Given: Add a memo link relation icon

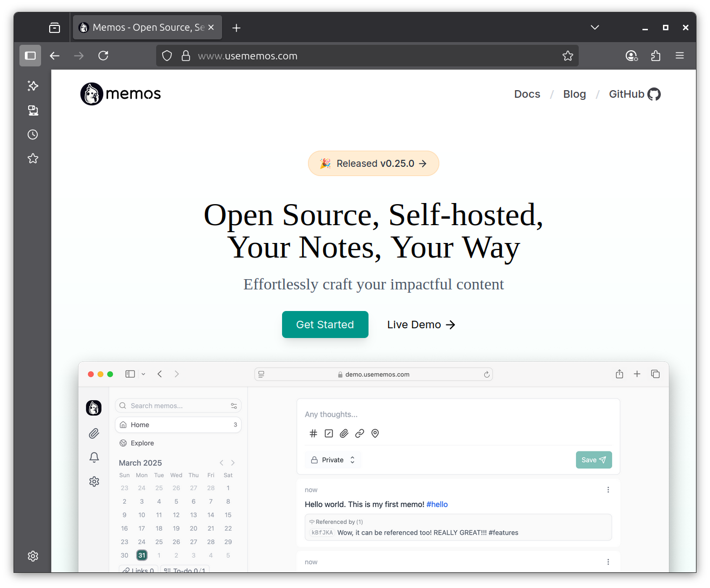Looking at the screenshot, I should [x=360, y=434].
